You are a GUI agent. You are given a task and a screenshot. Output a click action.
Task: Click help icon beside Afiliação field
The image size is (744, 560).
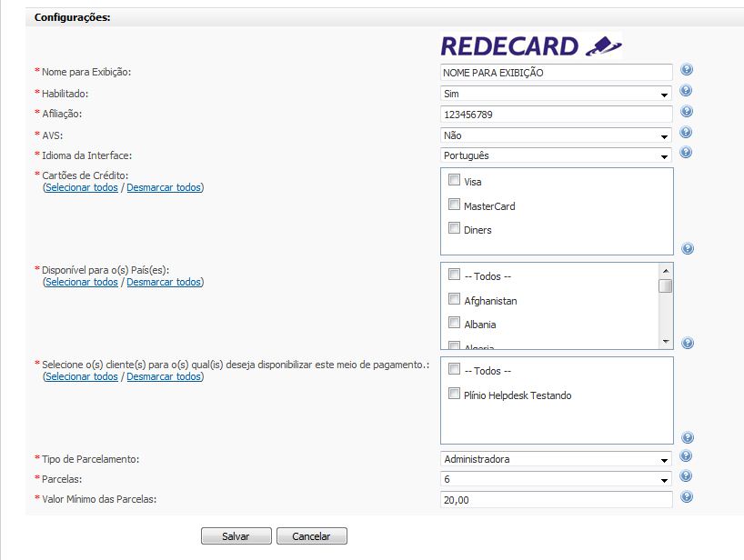point(687,112)
